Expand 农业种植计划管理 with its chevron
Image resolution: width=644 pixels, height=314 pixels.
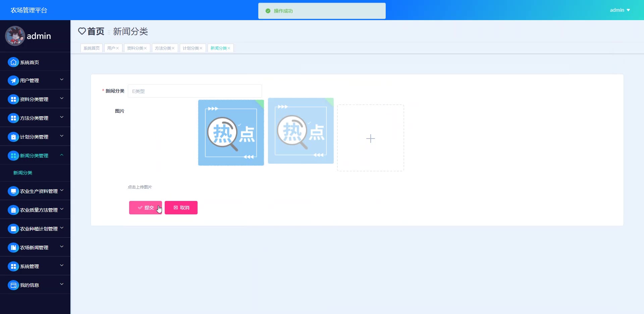pos(62,228)
